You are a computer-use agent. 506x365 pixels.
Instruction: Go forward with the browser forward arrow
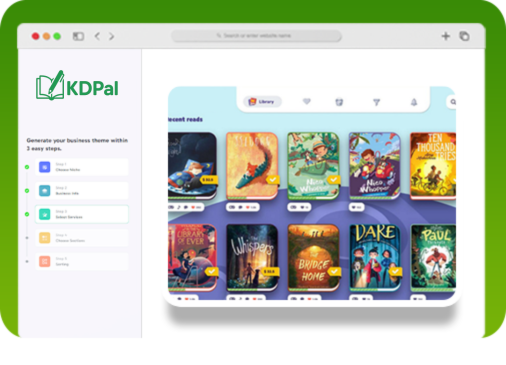[112, 36]
